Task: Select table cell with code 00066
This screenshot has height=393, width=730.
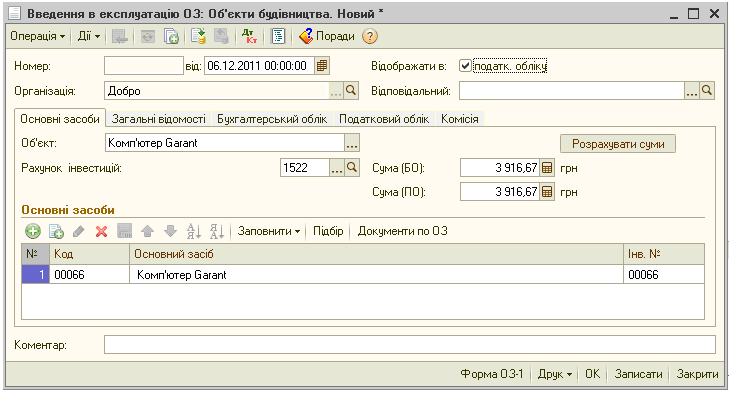Action: tap(89, 275)
